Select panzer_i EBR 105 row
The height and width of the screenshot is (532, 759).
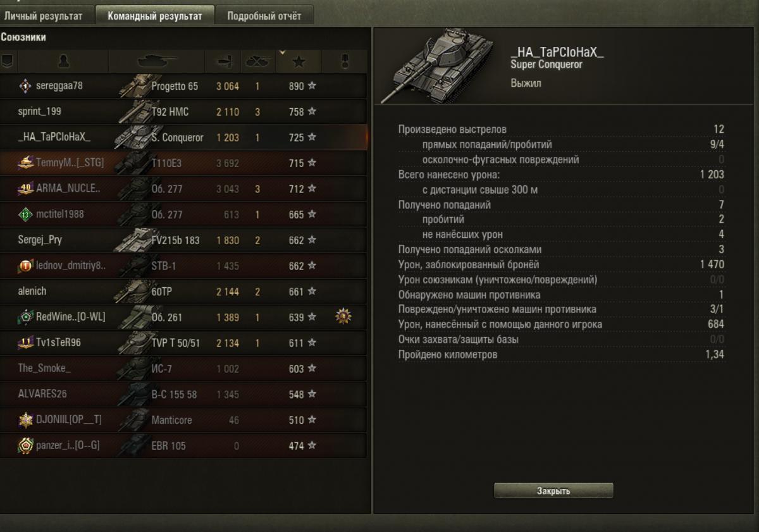(183, 445)
